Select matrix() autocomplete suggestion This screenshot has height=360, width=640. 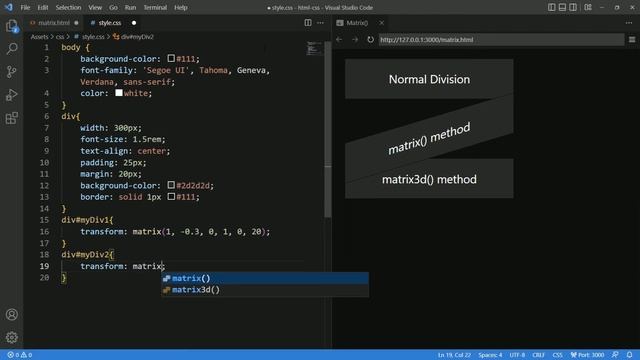[x=265, y=278]
